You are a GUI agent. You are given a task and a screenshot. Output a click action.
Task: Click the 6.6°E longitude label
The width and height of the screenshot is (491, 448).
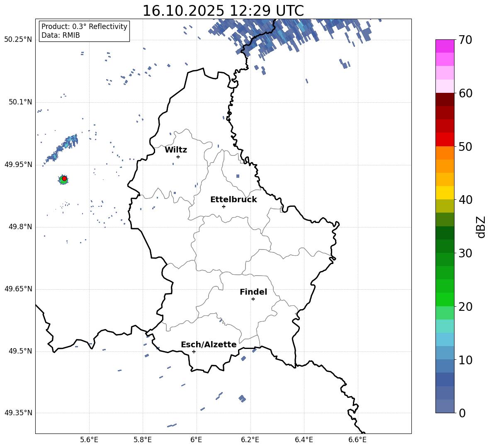pyautogui.click(x=357, y=440)
